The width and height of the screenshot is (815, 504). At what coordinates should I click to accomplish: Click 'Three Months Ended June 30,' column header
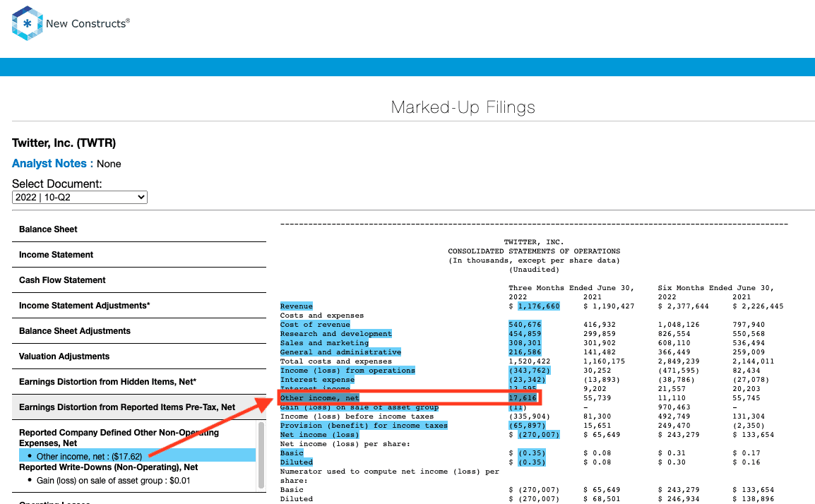(x=571, y=288)
